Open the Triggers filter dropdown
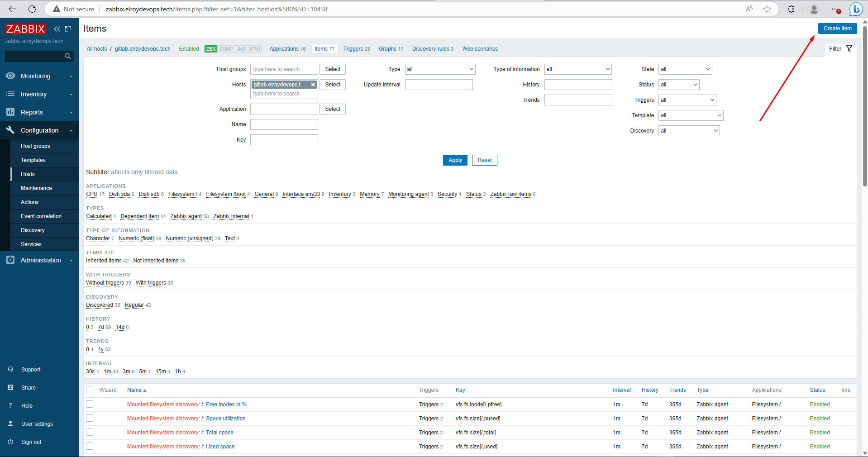Screen dimensions: 868x457 pos(687,100)
